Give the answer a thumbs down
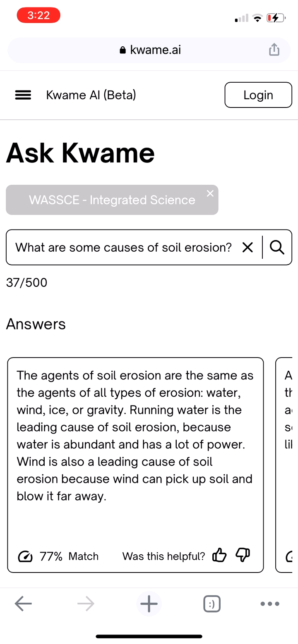Screen dimensions: 298x644 [243, 555]
